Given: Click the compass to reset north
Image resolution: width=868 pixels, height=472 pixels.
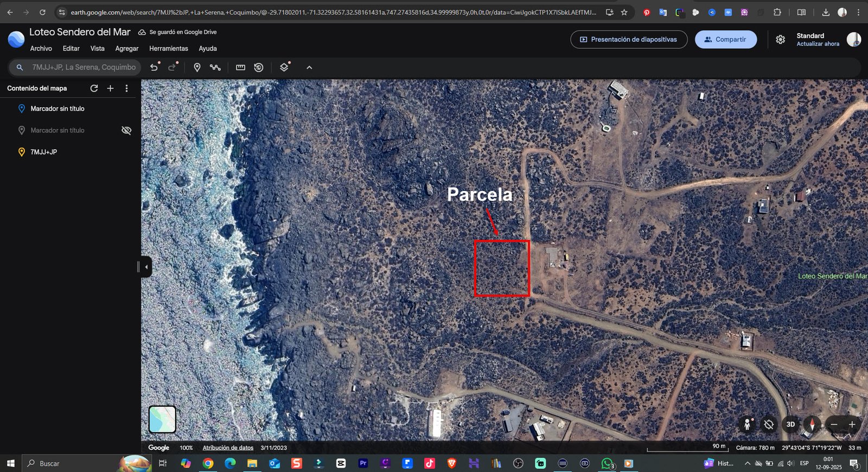Looking at the screenshot, I should (812, 424).
